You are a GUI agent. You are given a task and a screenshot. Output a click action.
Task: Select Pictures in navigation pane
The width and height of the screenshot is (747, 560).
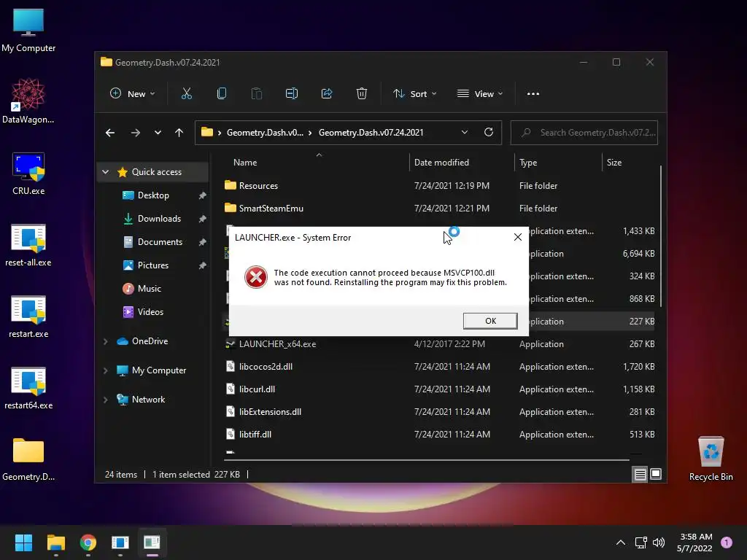(153, 265)
